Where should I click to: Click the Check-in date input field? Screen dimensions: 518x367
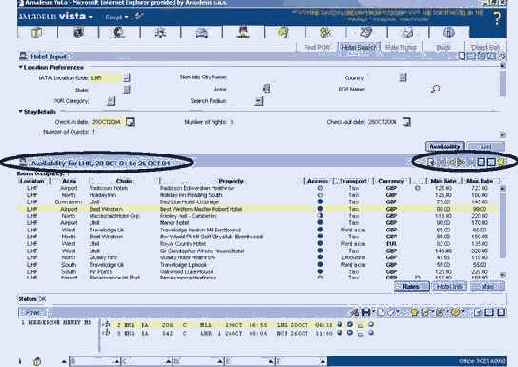point(107,122)
